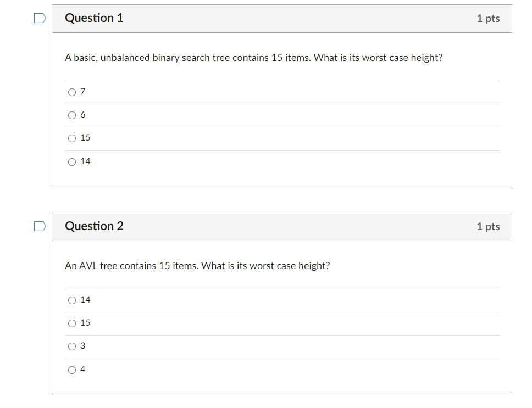The height and width of the screenshot is (408, 532).
Task: Choose 3 as the Question 2 answer
Action: (x=71, y=346)
